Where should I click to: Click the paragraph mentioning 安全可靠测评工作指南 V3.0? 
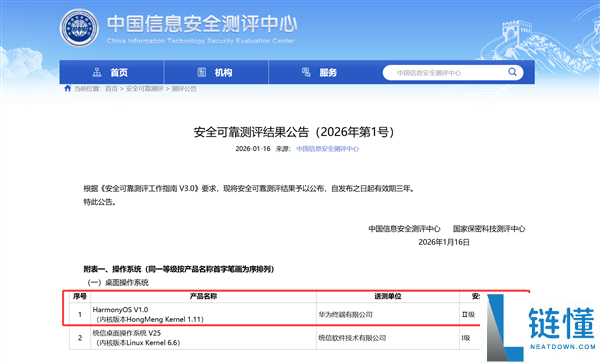click(249, 189)
